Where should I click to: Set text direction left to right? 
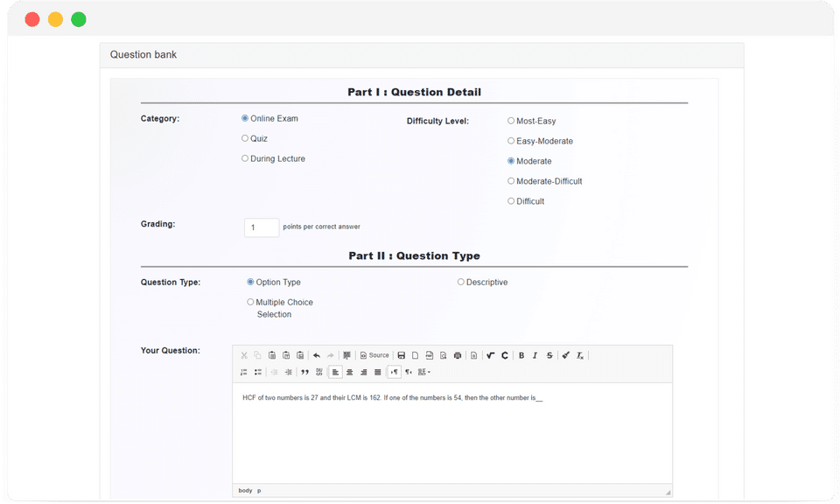coord(395,372)
